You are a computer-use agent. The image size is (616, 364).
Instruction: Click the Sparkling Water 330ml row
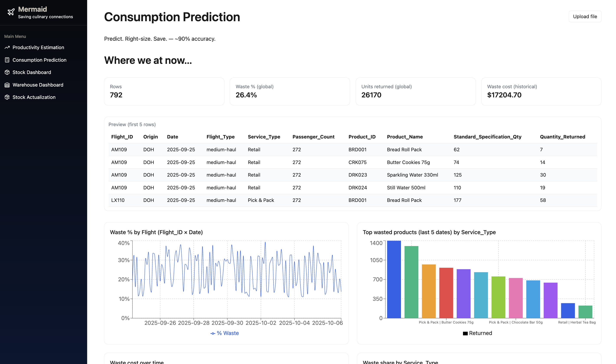pos(352,175)
